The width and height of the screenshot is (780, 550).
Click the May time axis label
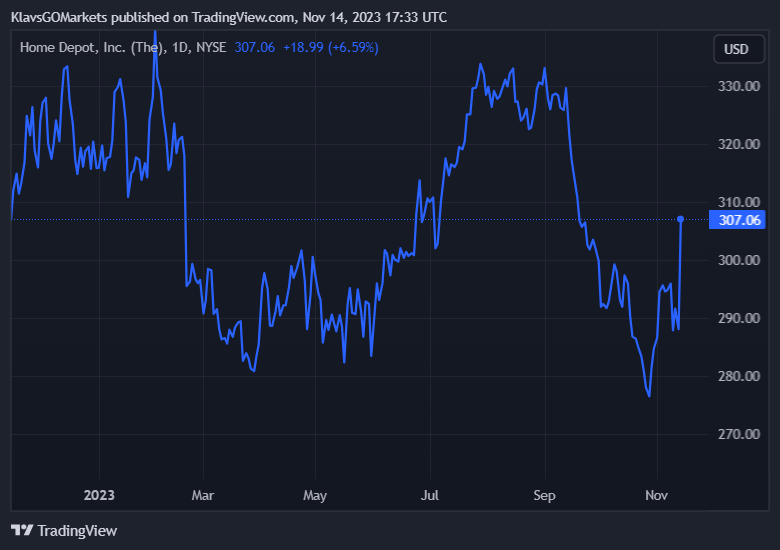315,496
